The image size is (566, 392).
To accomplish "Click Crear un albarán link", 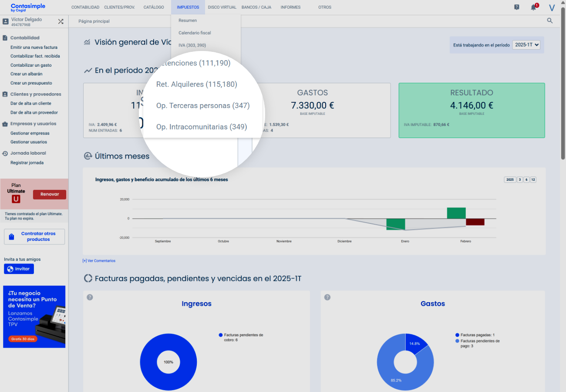I will tap(27, 74).
